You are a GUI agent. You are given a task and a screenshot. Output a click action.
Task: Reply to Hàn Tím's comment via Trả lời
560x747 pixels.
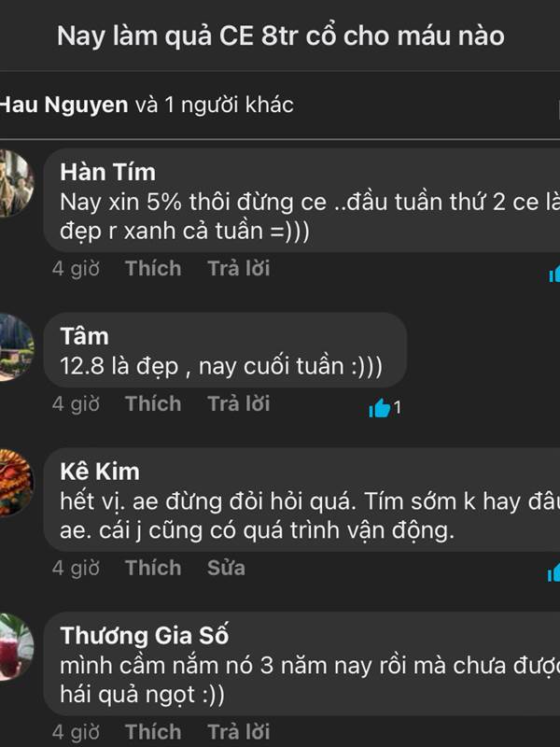click(x=239, y=268)
